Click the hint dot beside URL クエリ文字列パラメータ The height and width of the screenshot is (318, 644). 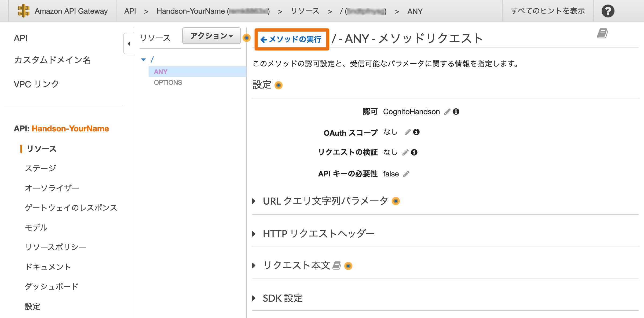[x=396, y=201]
